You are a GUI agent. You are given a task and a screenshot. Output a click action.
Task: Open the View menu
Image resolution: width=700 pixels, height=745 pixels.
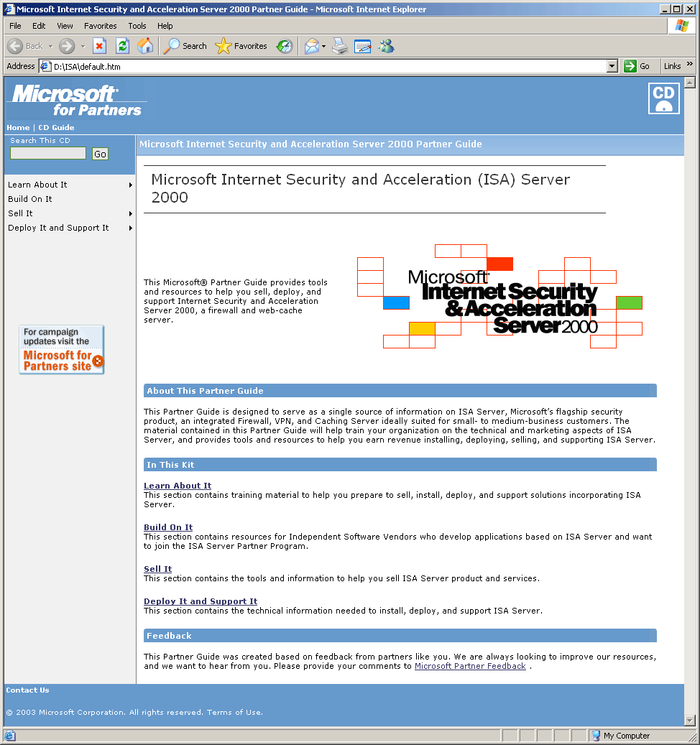[x=65, y=26]
